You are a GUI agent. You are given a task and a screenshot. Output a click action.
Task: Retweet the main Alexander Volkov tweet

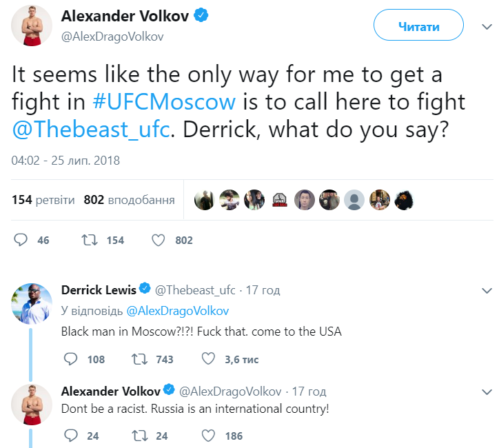[89, 240]
